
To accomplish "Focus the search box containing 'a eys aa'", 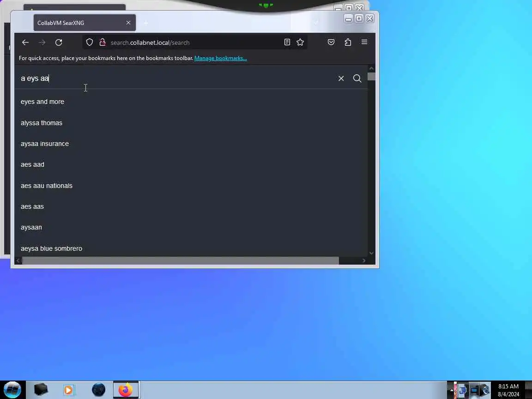I will coord(176,79).
